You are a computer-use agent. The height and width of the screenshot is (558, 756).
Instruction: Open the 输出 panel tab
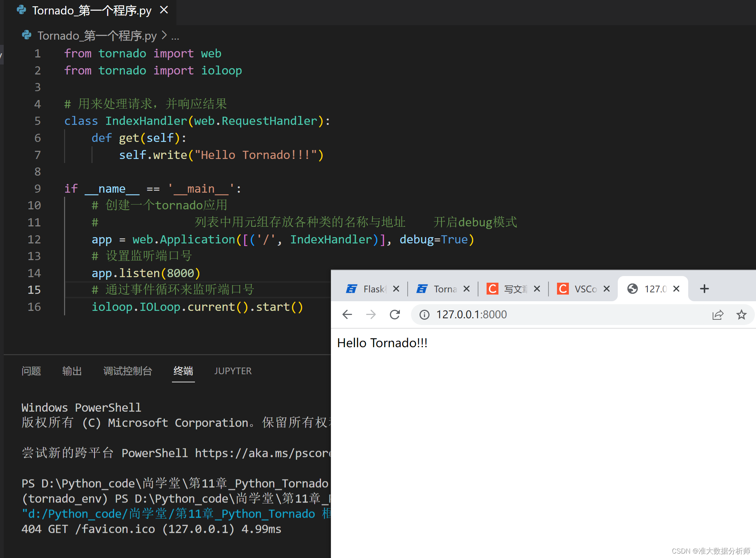click(x=72, y=371)
